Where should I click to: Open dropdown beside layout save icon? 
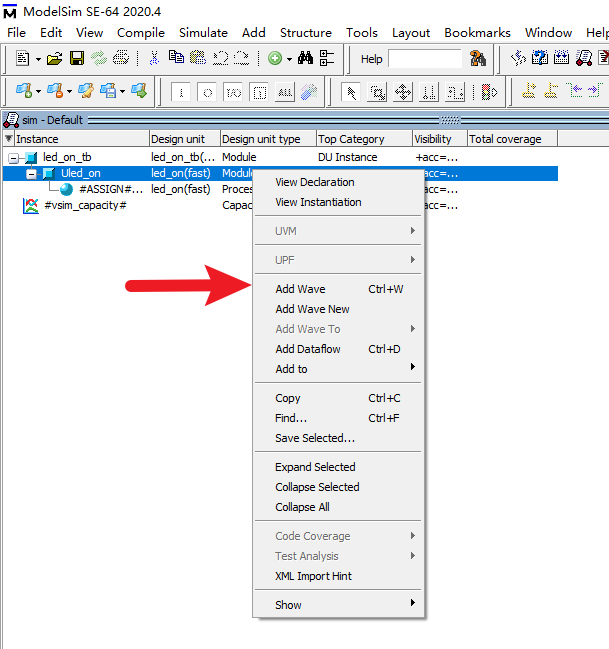tap(123, 91)
